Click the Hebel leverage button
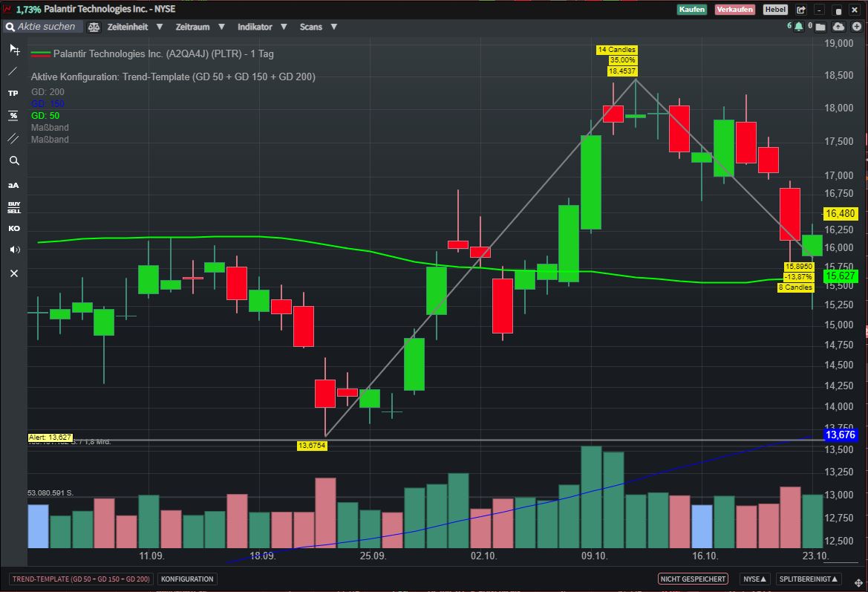Viewport: 868px width, 592px height. (x=775, y=10)
